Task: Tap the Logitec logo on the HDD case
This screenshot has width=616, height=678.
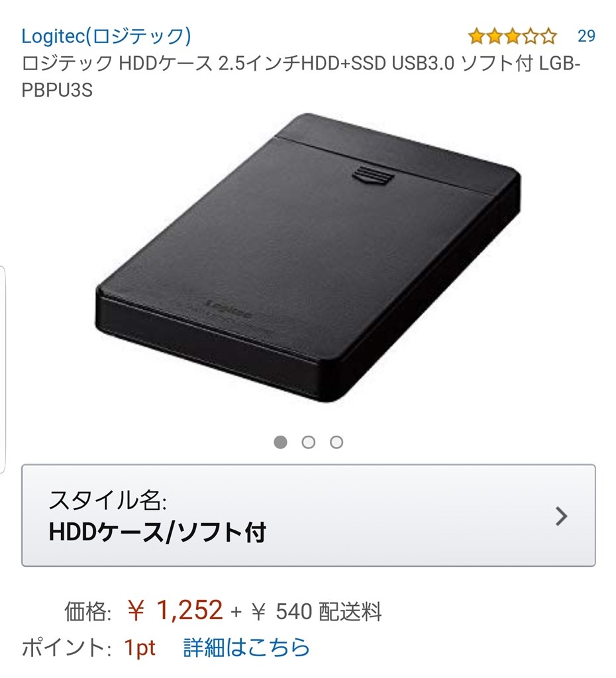Action: pos(229,308)
